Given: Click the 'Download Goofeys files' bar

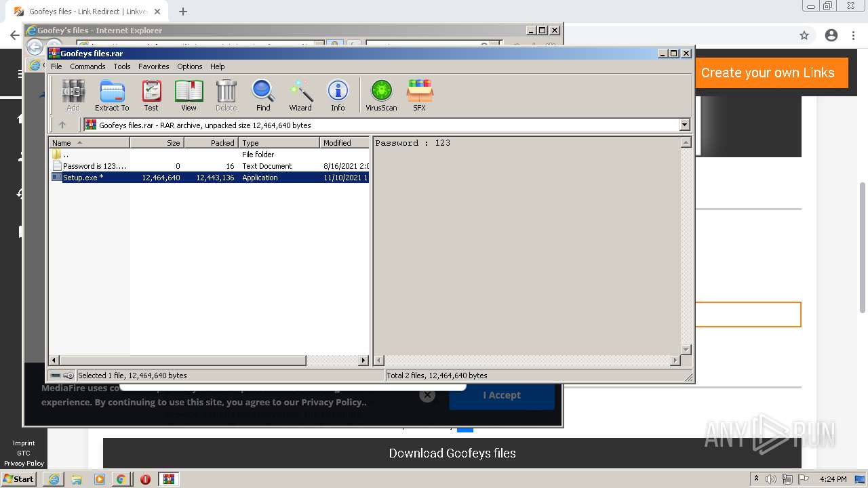Looking at the screenshot, I should [452, 453].
